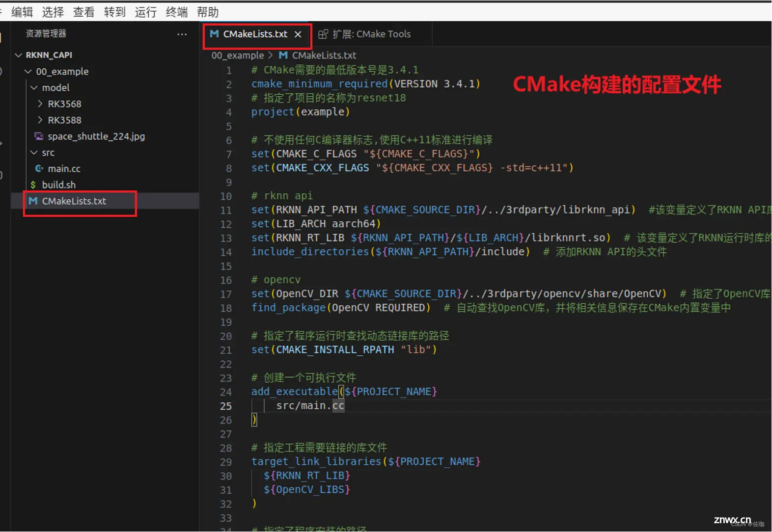Viewport: 772px width, 532px height.
Task: Open explorer panel more actions ellipsis
Action: [182, 34]
